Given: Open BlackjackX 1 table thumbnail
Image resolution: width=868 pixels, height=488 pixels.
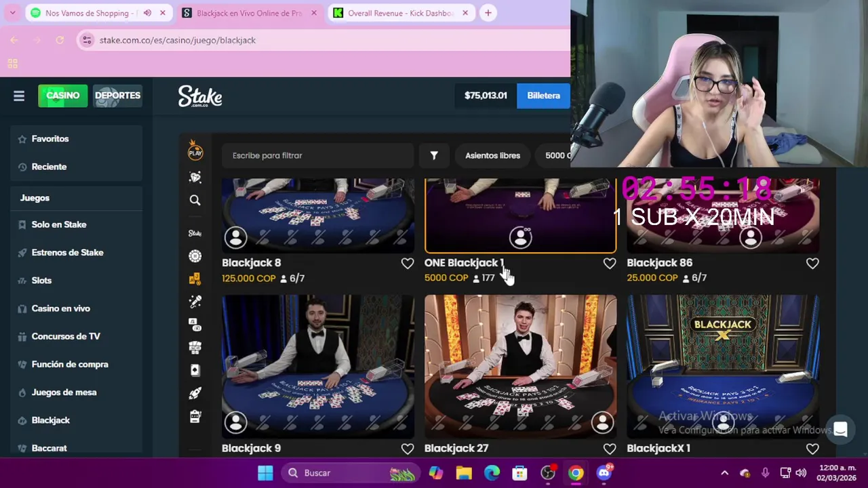Looking at the screenshot, I should (723, 366).
